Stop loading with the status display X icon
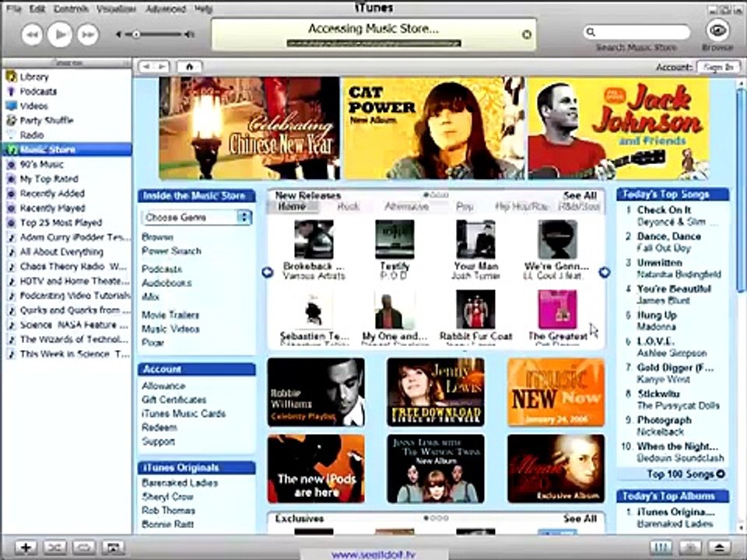 point(527,34)
